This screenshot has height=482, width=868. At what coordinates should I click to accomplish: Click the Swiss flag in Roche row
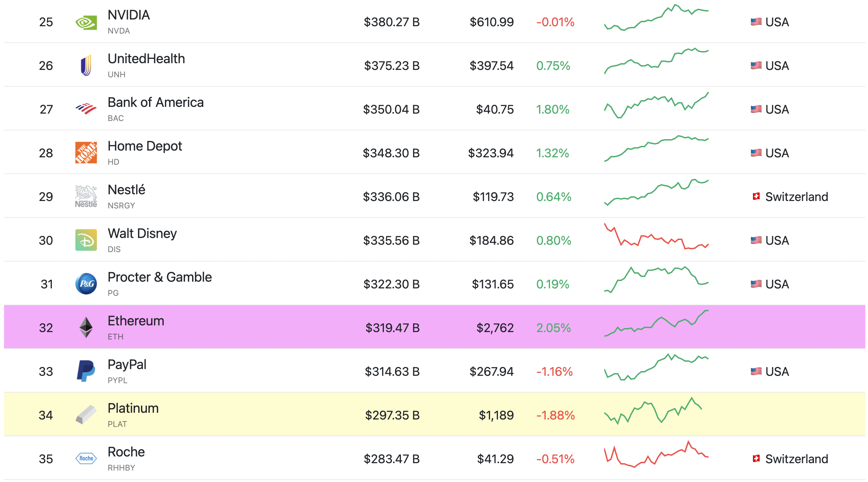coord(756,458)
